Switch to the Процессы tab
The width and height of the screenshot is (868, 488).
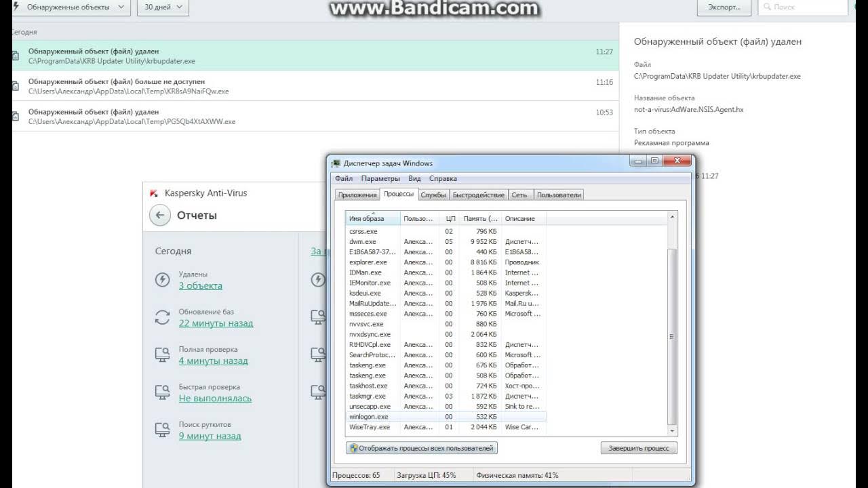coord(398,194)
